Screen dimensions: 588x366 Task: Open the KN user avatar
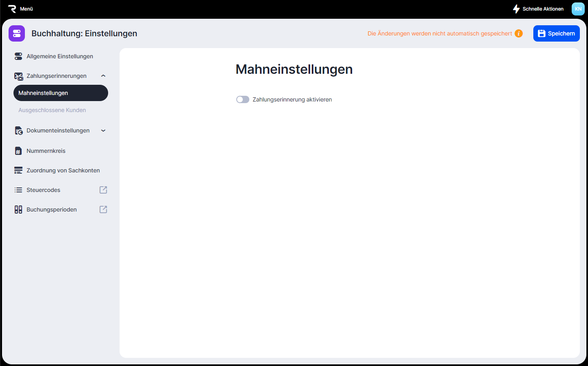pos(578,9)
